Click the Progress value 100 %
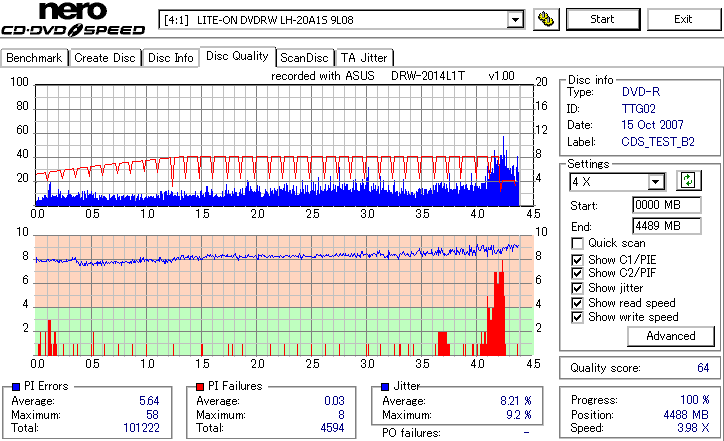724x441 pixels. pos(694,400)
